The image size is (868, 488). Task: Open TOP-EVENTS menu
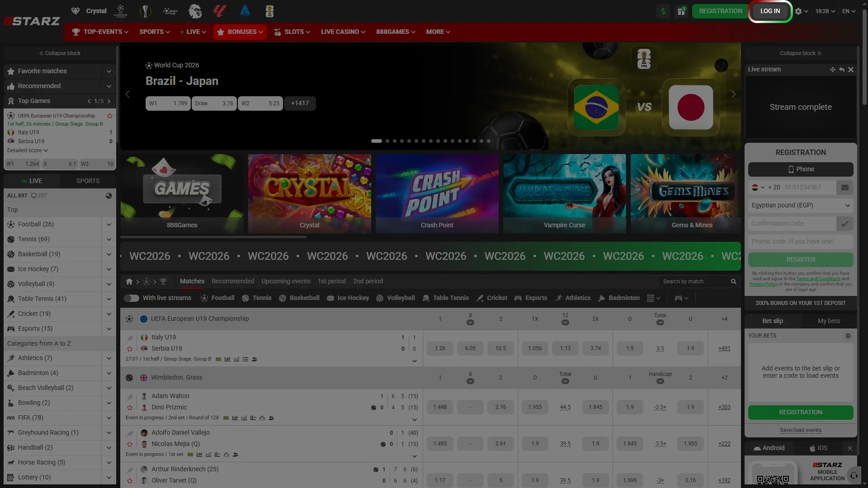pyautogui.click(x=100, y=32)
